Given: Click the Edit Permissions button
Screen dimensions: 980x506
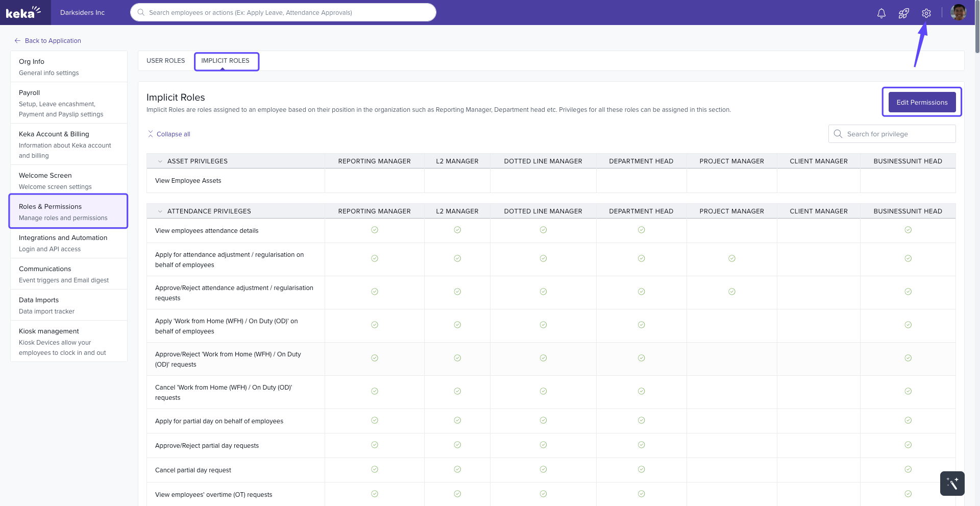Looking at the screenshot, I should pos(922,102).
